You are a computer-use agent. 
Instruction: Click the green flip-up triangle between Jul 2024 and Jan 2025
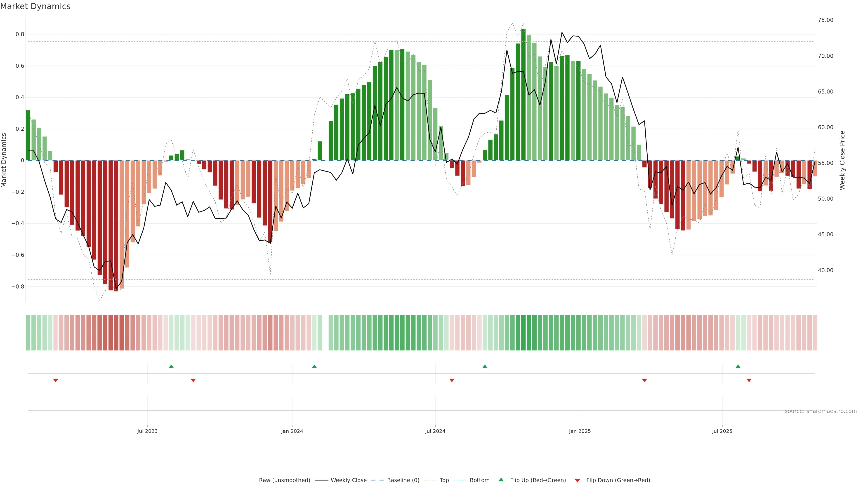[485, 366]
